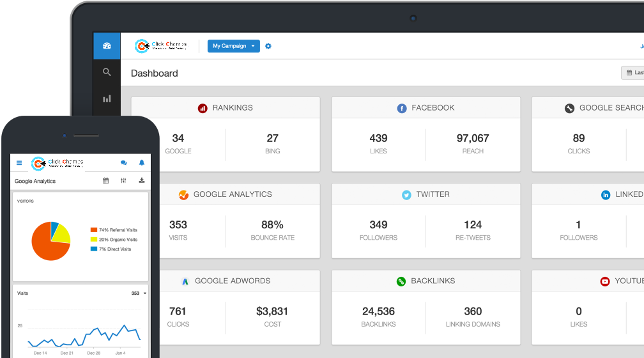Click the orange Referral Visits legend swatch
Viewport: 644px width, 358px height.
[94, 230]
